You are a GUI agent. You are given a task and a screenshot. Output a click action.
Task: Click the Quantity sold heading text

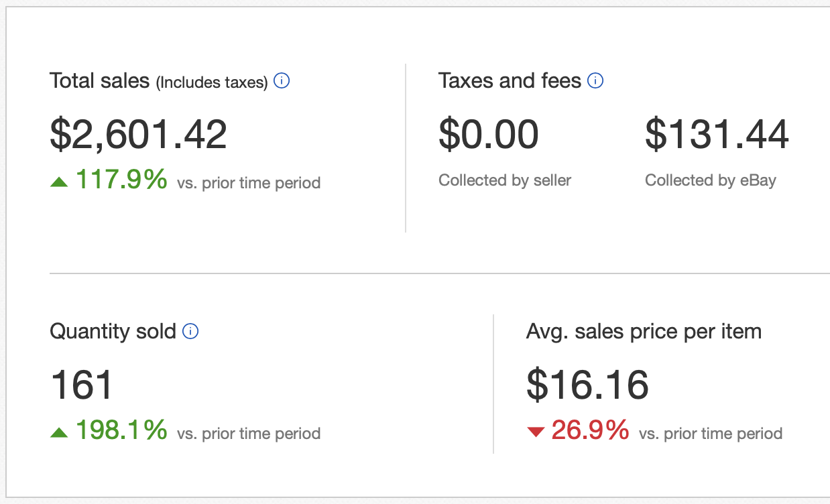point(113,331)
